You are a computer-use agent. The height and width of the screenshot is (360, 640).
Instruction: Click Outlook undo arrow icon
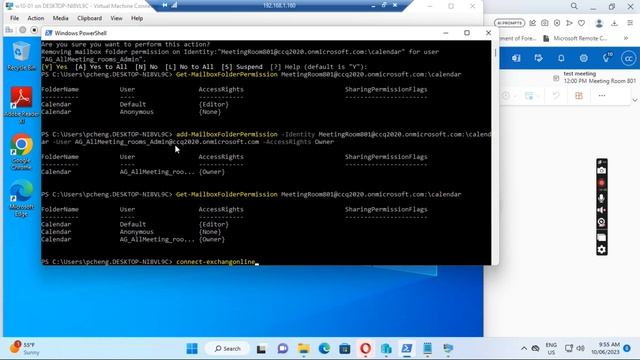[x=556, y=96]
